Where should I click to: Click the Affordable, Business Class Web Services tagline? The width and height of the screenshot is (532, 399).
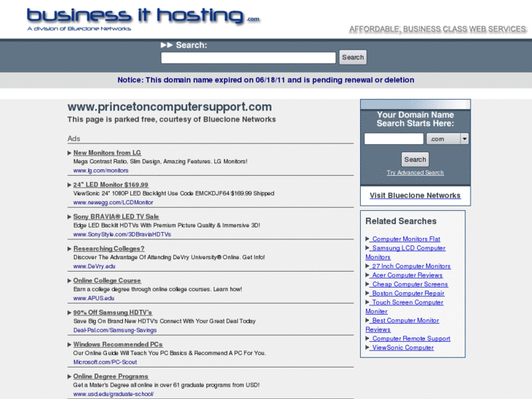coord(438,29)
